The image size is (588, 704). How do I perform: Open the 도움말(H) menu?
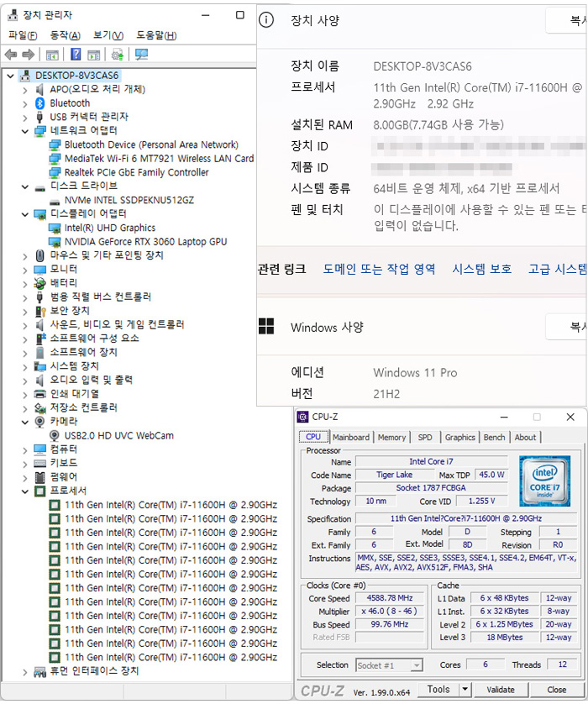click(156, 35)
